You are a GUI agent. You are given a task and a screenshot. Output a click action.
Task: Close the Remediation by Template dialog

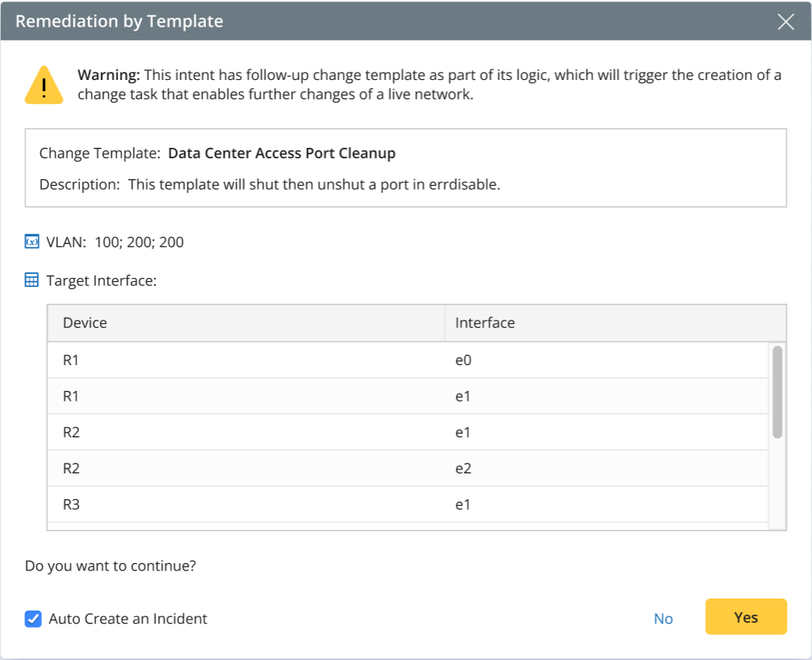(x=785, y=22)
